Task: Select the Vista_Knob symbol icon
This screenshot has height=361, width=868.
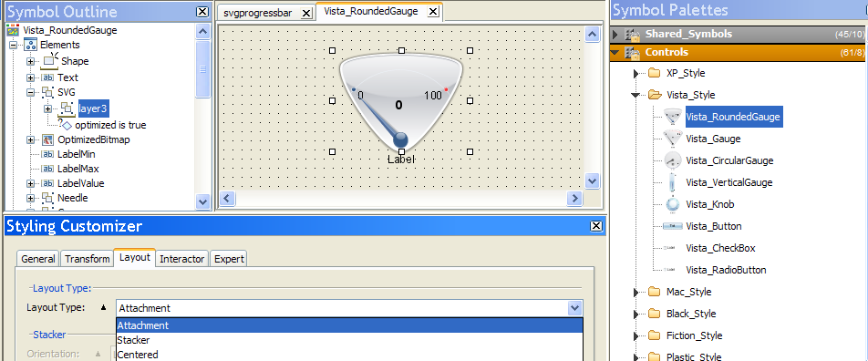Action: 672,204
